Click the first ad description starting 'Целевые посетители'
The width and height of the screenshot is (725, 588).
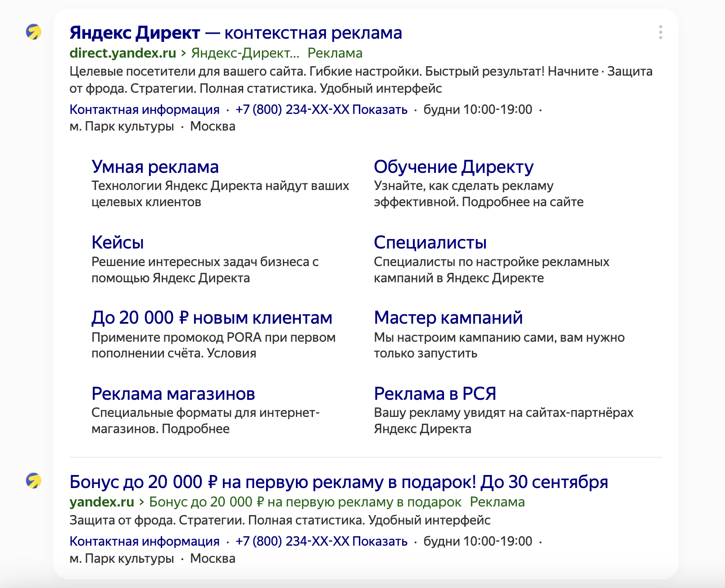[361, 80]
